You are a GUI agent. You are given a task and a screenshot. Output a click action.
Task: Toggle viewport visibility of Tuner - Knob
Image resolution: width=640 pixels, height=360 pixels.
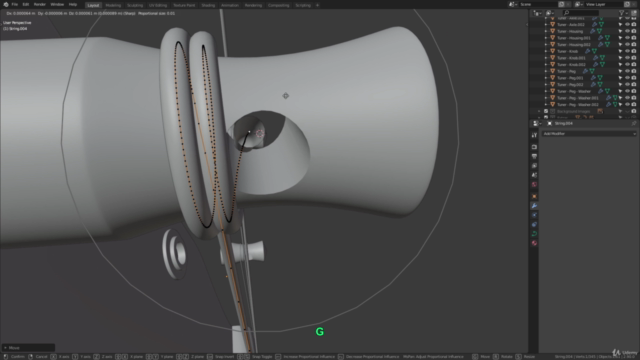point(627,51)
